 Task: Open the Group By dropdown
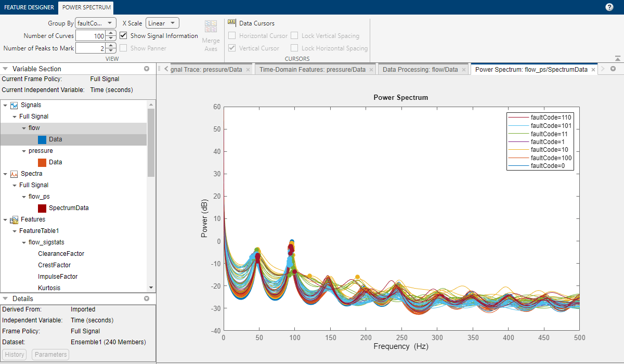[96, 23]
